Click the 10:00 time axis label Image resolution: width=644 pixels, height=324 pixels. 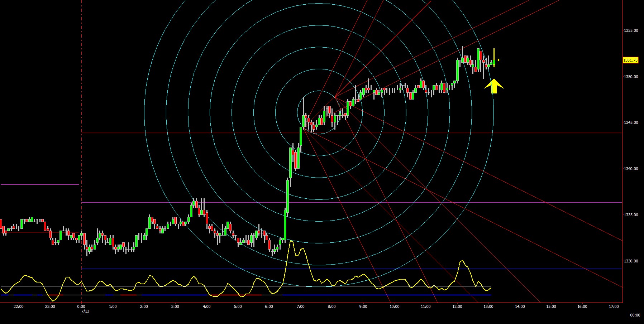click(x=394, y=306)
